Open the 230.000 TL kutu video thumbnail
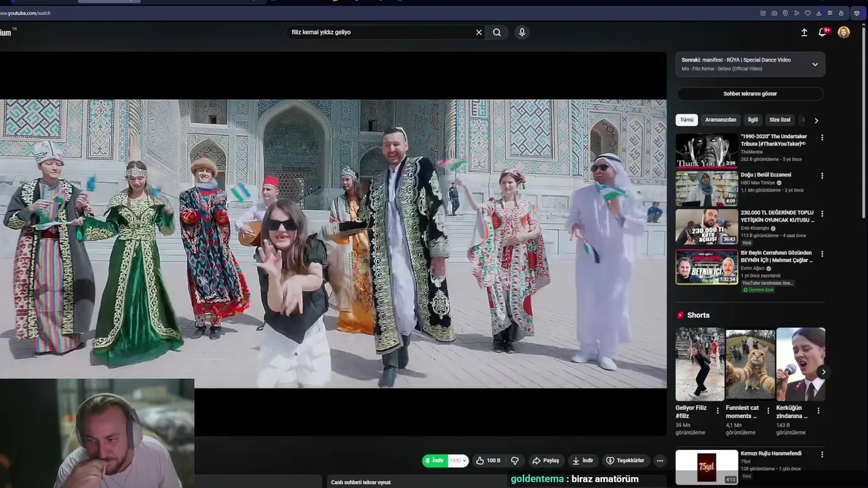The height and width of the screenshot is (488, 868). [x=707, y=226]
